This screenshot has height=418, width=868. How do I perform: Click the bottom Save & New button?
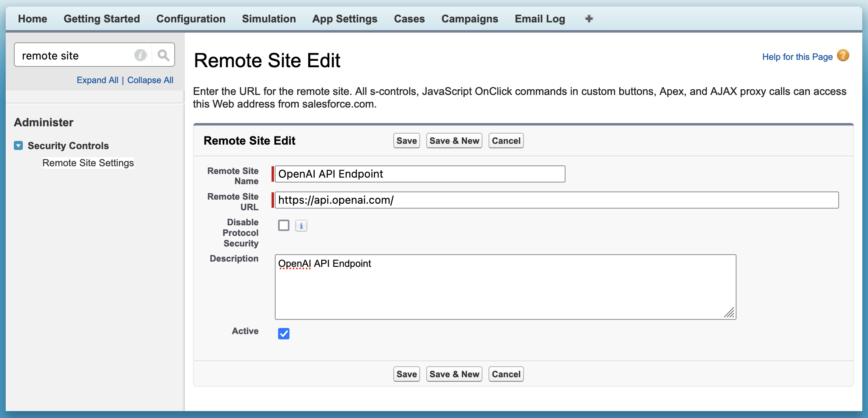coord(454,374)
